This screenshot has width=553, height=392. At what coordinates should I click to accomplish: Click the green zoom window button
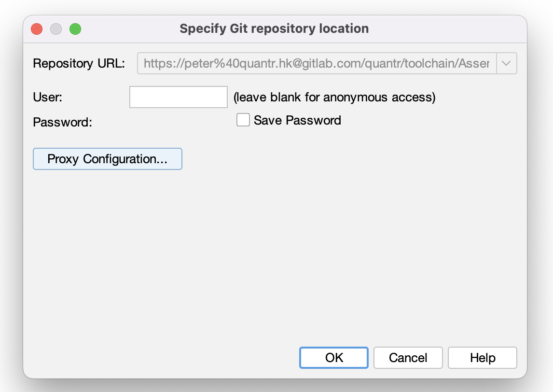(x=75, y=28)
